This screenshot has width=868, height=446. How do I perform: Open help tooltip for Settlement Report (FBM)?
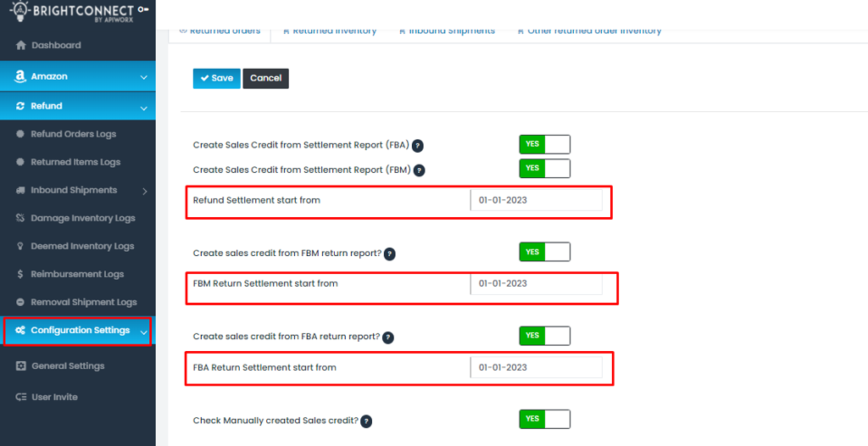click(x=420, y=170)
